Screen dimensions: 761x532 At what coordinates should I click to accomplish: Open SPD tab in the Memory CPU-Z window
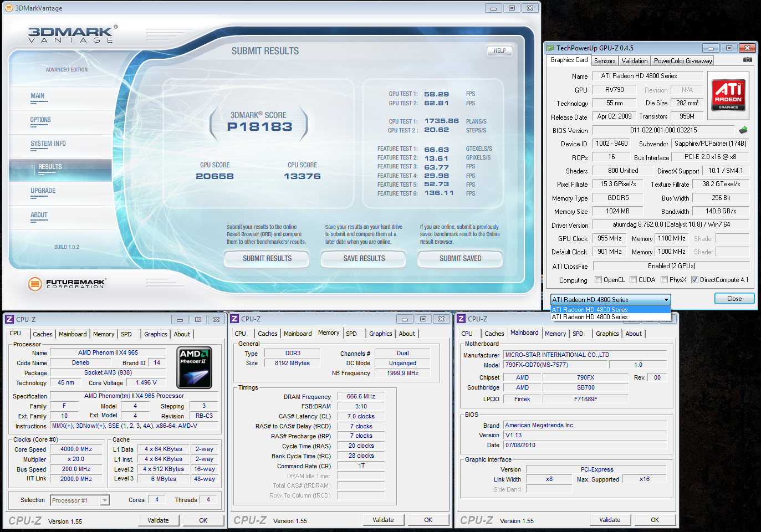pyautogui.click(x=351, y=334)
